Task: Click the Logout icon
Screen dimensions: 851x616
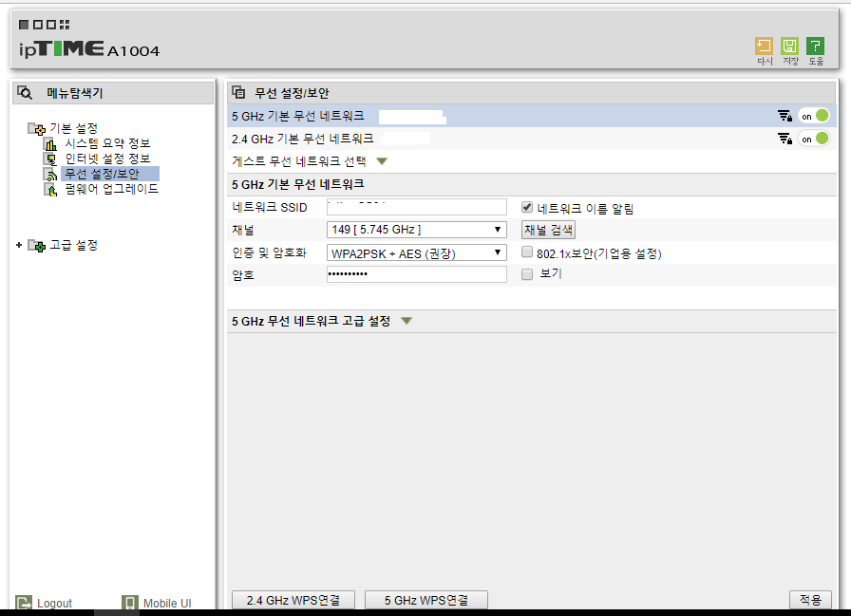Action: point(24,603)
